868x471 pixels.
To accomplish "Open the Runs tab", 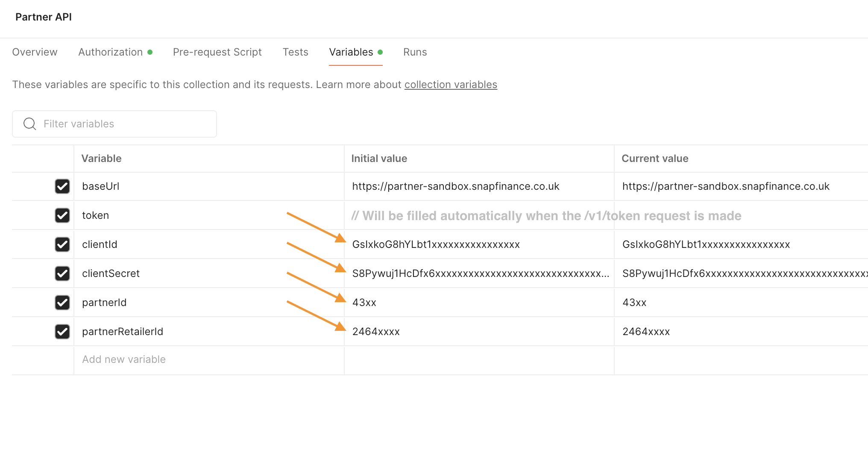I will tap(415, 52).
